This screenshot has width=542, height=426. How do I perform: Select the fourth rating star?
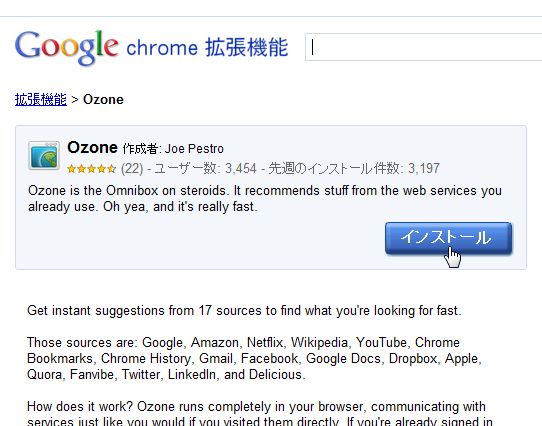[102, 169]
